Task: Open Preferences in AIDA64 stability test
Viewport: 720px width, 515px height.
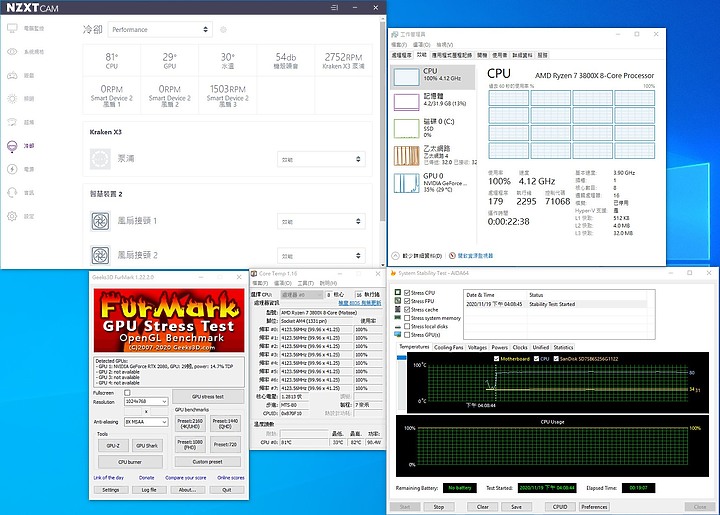Action: tap(594, 507)
